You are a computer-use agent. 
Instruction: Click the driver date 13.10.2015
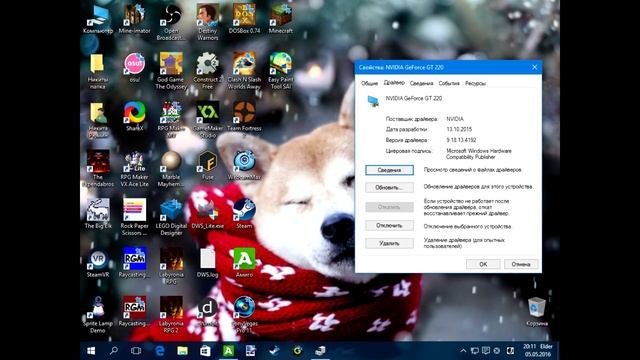coord(459,129)
